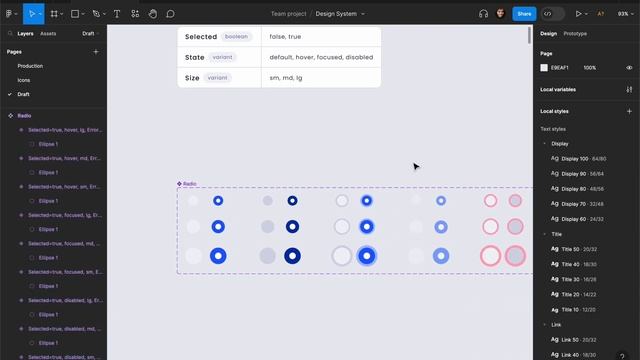
Task: Open Local variables settings icon
Action: (x=629, y=89)
